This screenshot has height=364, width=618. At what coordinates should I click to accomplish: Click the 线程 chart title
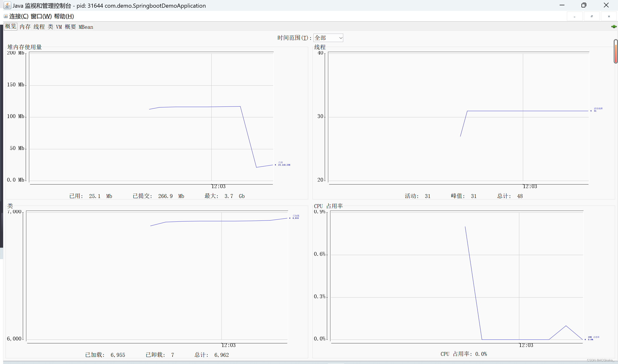tap(320, 47)
